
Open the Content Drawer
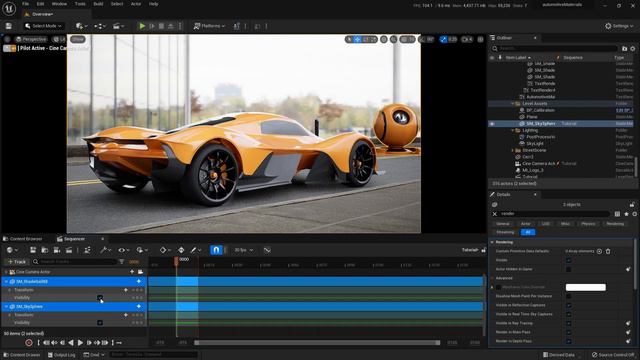pos(22,355)
